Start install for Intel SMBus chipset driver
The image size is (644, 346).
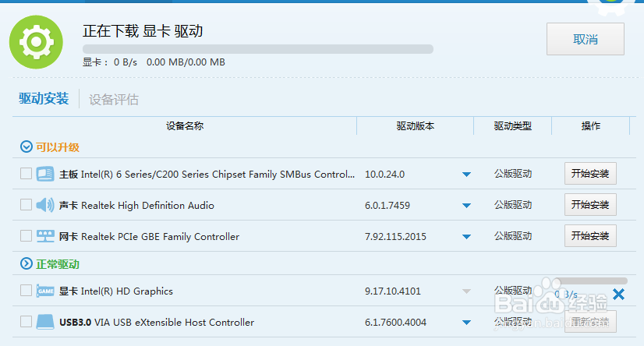click(590, 173)
